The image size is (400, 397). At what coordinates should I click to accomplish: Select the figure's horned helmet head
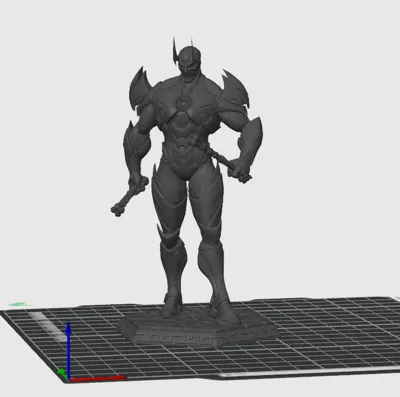(x=184, y=59)
